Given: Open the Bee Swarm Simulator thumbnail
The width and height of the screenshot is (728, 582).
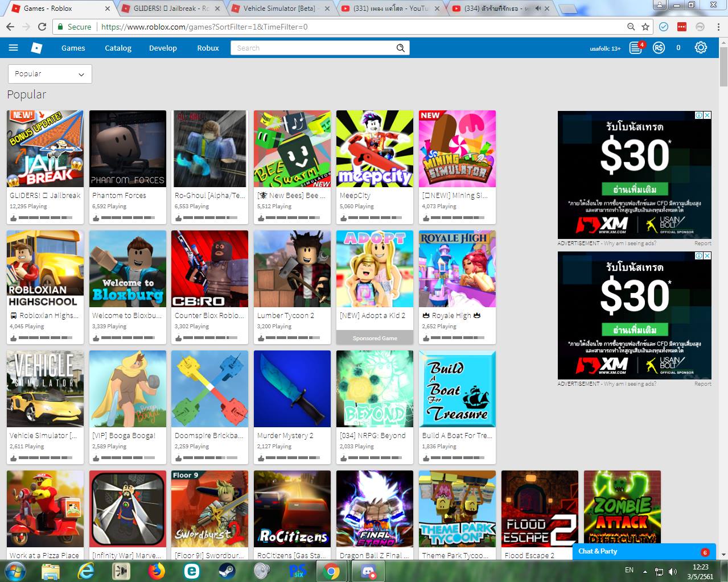Looking at the screenshot, I should [292, 148].
